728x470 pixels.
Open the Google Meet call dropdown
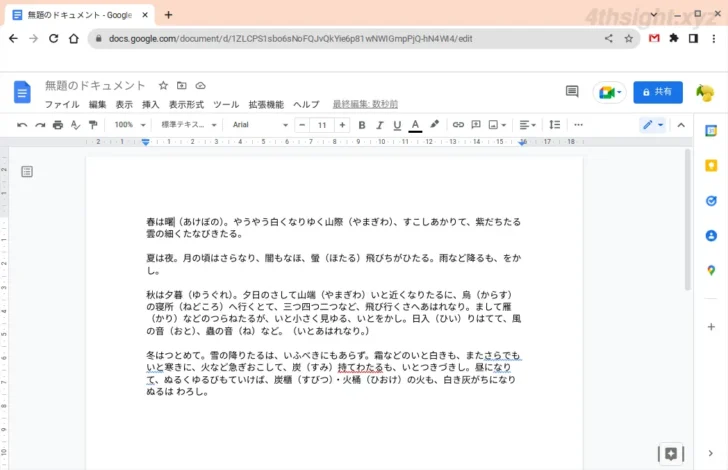610,92
